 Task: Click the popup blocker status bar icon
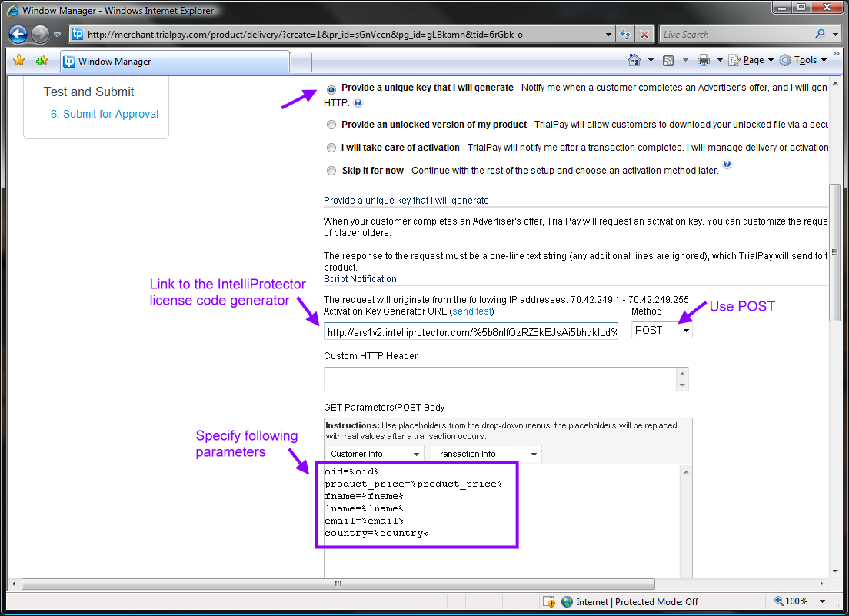coord(548,602)
